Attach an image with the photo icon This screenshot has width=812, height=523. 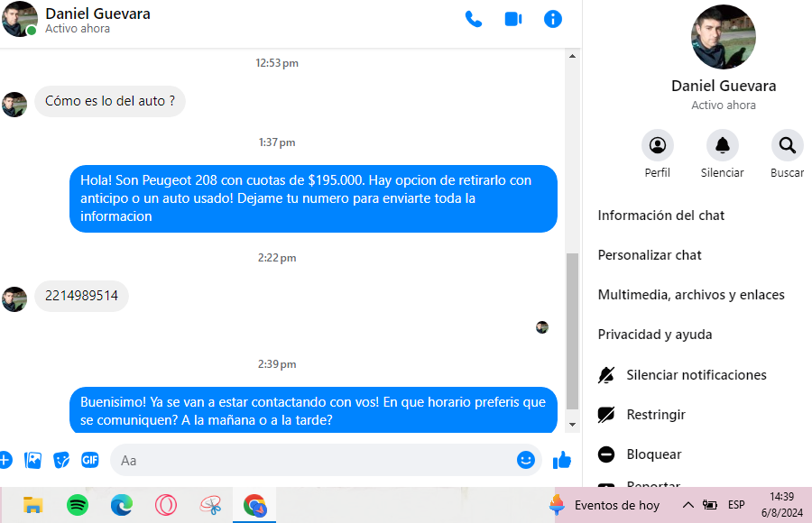tap(32, 460)
